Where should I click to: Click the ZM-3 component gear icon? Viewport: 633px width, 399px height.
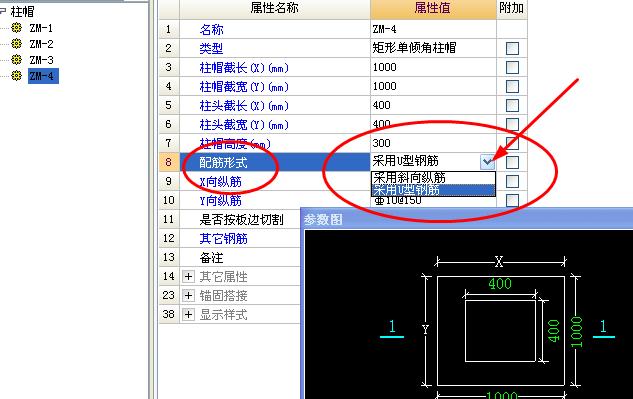pyautogui.click(x=17, y=60)
